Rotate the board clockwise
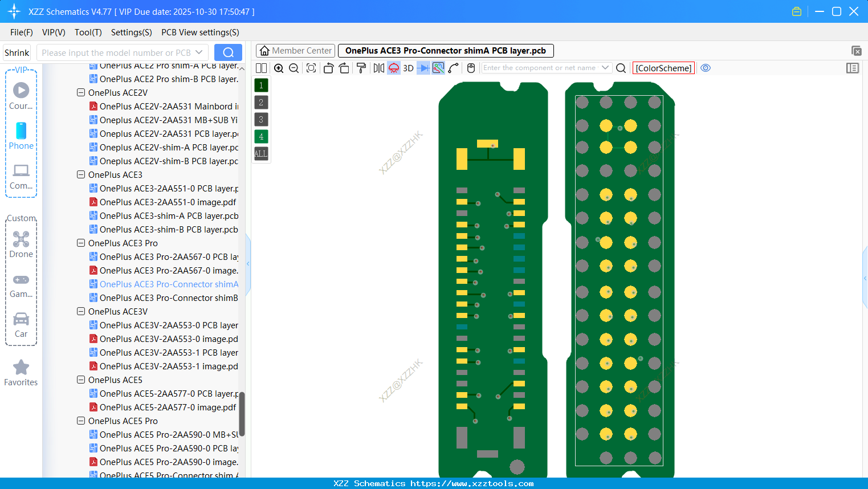 pos(344,68)
